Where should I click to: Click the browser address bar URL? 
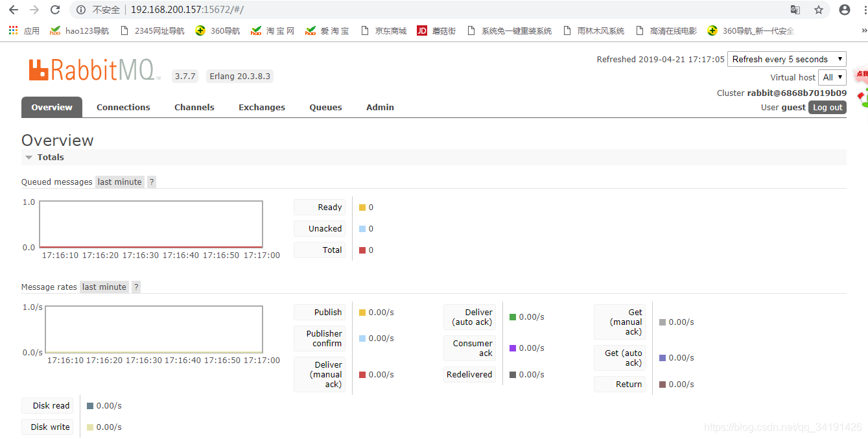187,10
